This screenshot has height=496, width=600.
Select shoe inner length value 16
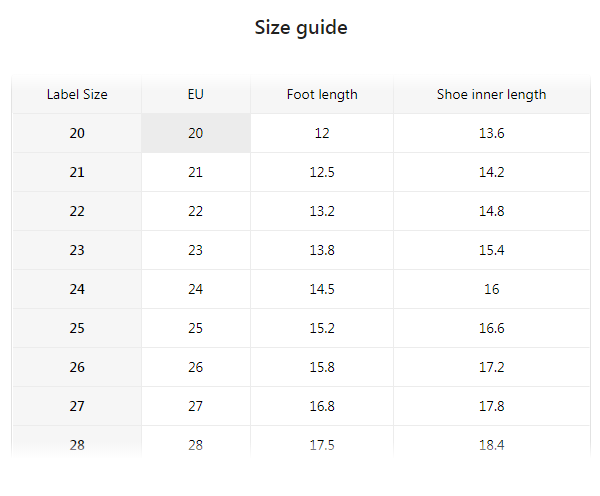point(491,289)
